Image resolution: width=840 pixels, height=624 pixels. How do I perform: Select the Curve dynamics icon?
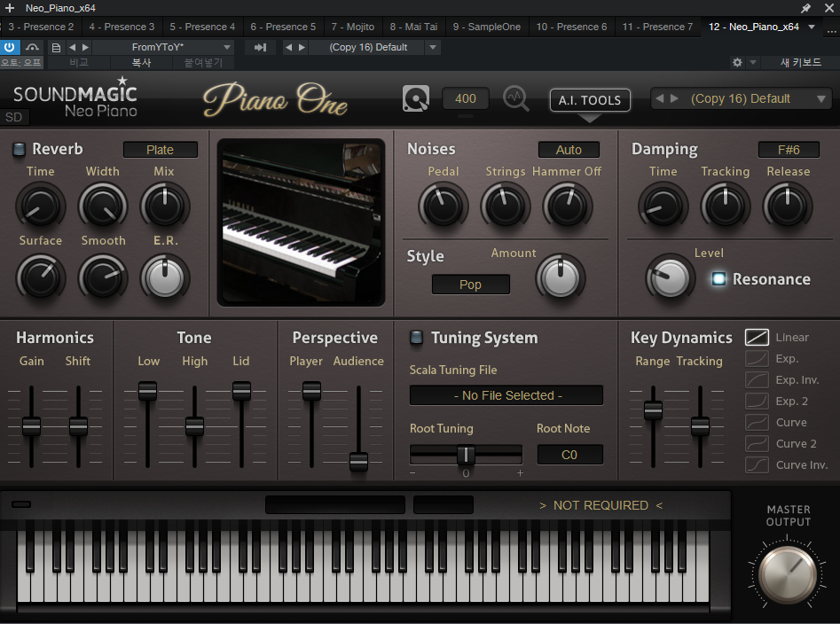point(757,422)
